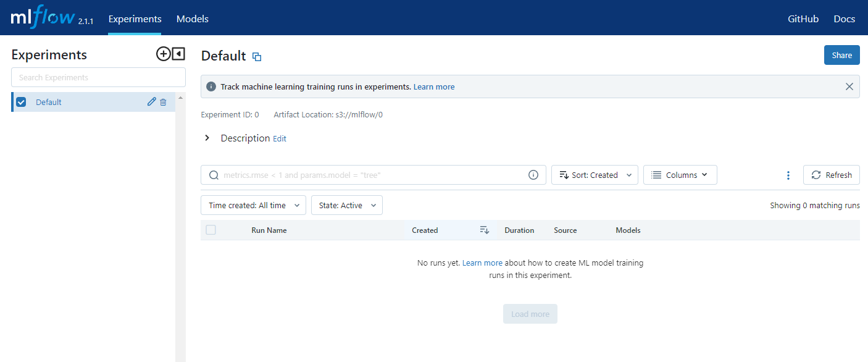The width and height of the screenshot is (868, 362).
Task: Open the Columns dropdown
Action: [680, 175]
